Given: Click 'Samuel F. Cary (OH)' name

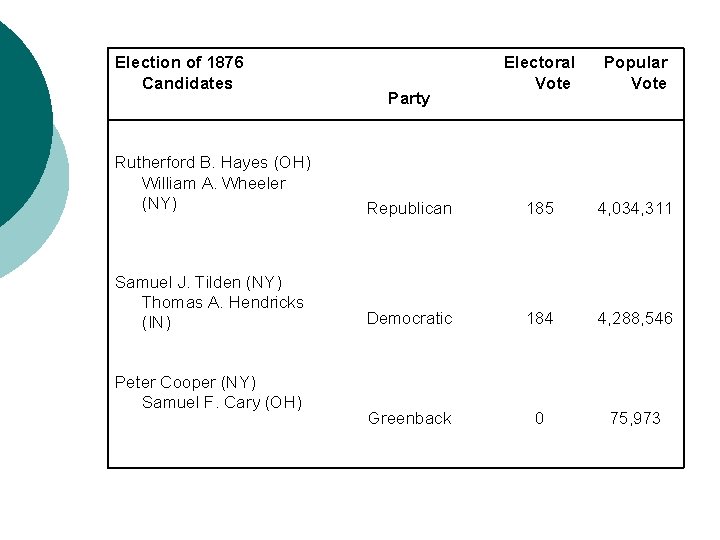Looking at the screenshot, I should (222, 402).
